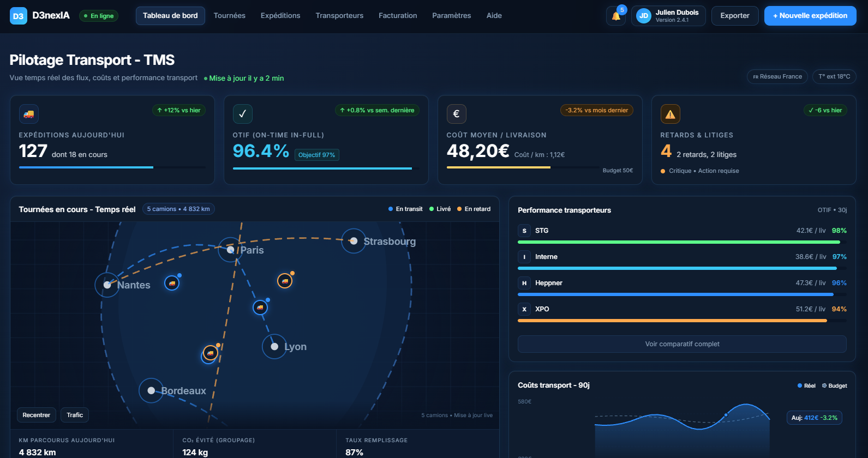868x458 pixels.
Task: Create a Nouvelle expédition
Action: coord(810,16)
